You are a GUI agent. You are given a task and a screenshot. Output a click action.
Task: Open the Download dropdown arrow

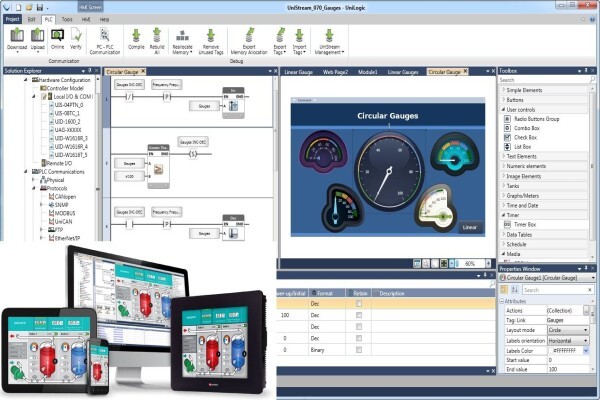coord(17,52)
